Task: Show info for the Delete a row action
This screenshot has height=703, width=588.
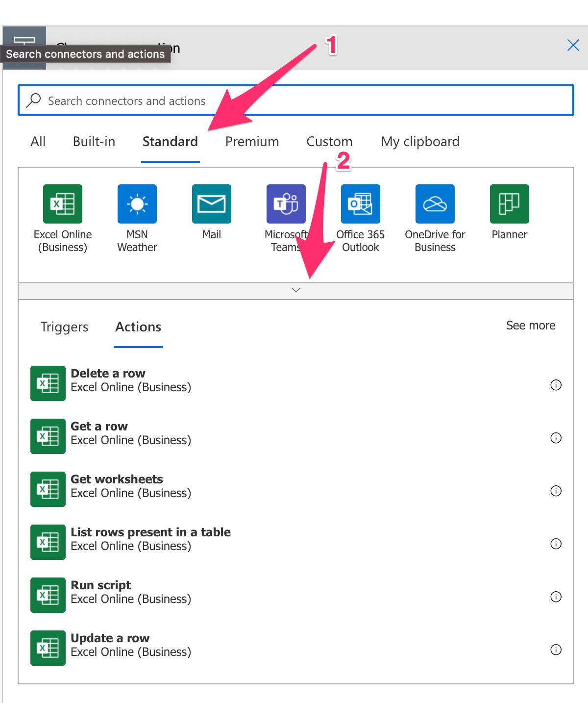Action: (556, 385)
